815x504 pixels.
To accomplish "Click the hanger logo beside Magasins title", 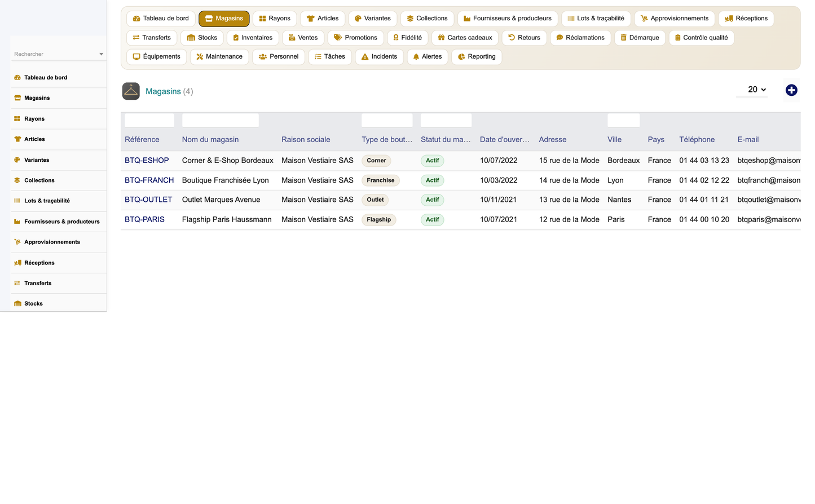I will tap(131, 91).
